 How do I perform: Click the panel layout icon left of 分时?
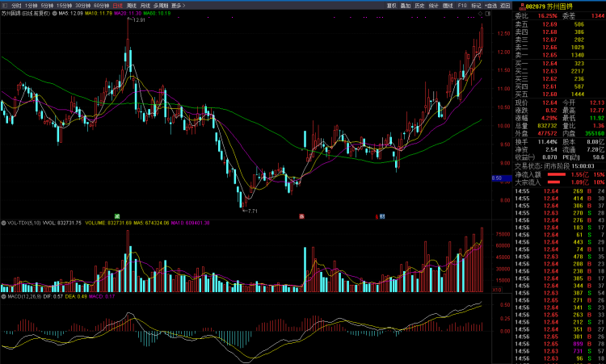coord(5,6)
